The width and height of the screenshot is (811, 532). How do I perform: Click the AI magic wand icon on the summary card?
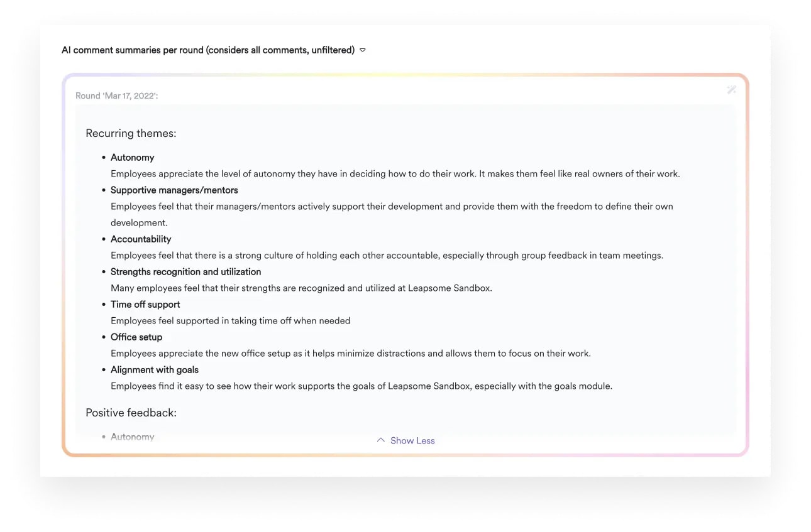click(731, 90)
